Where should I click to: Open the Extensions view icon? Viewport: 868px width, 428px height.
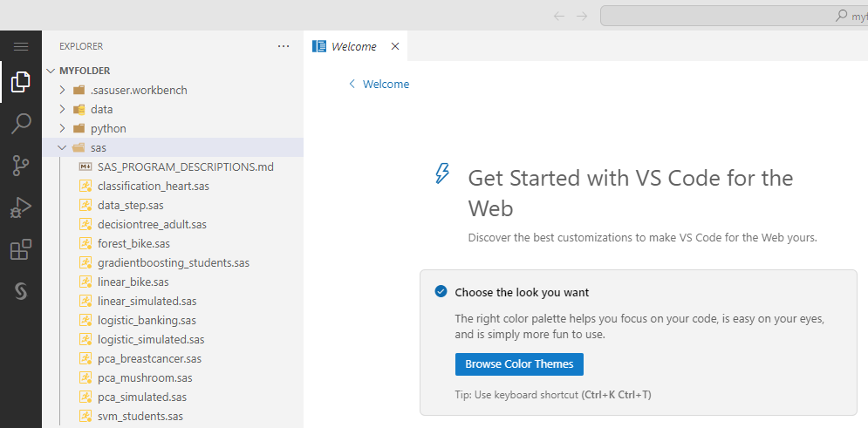(x=21, y=250)
